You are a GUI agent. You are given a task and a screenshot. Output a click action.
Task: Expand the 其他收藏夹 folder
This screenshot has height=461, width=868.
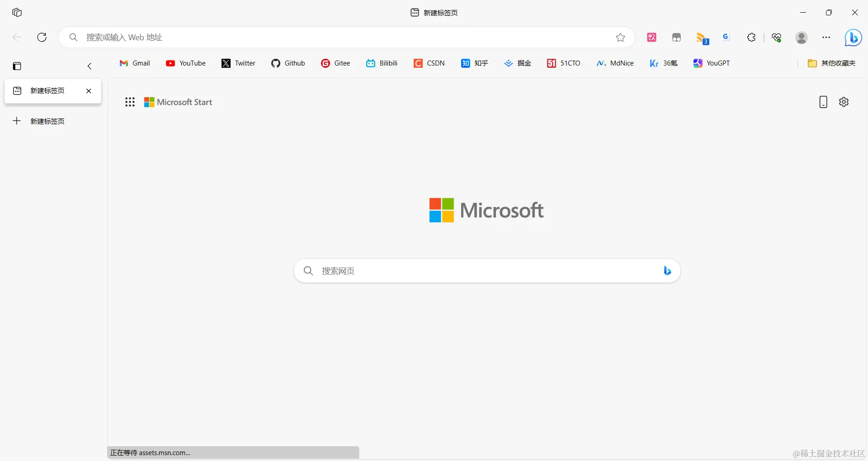832,63
